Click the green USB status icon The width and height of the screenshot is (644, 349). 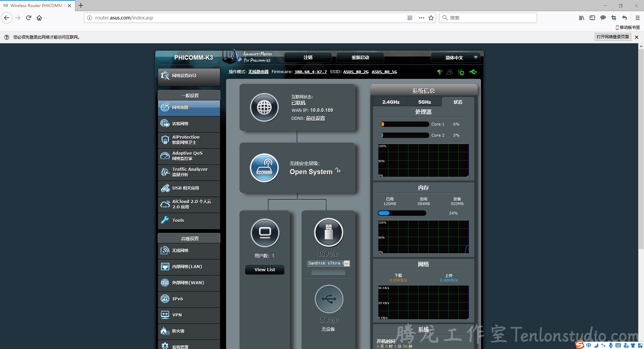[473, 72]
